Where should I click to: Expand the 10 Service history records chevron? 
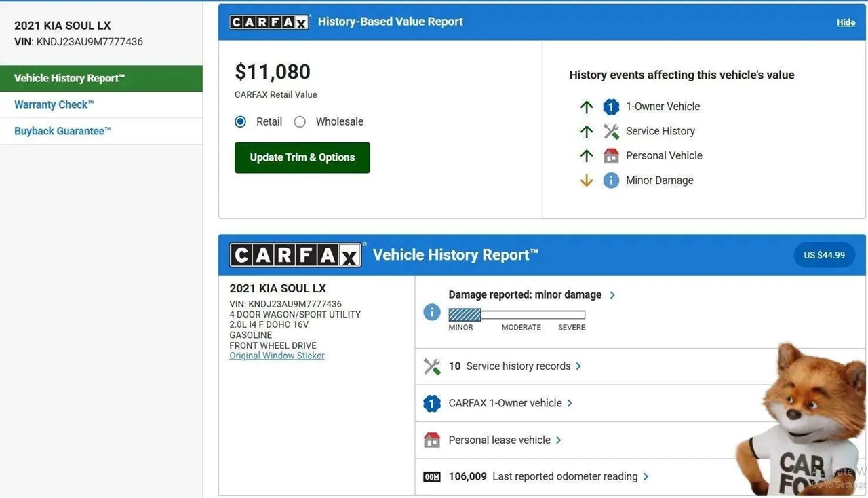578,366
